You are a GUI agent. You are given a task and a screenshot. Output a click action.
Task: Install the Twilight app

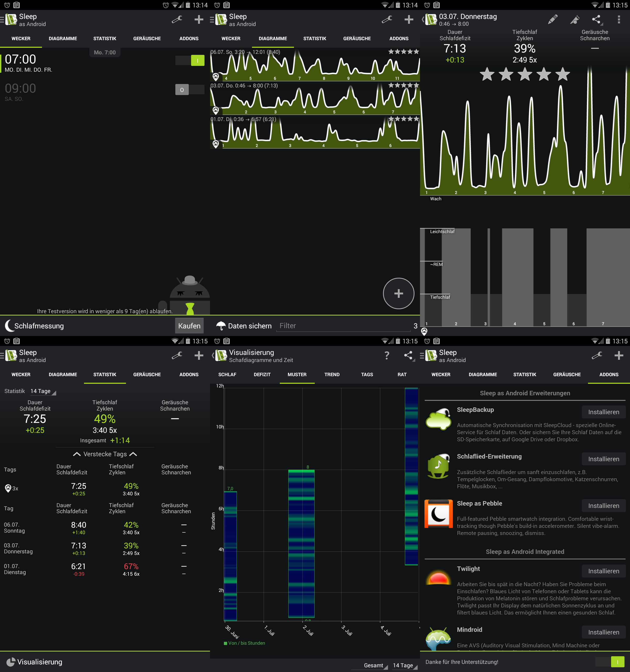pyautogui.click(x=604, y=571)
